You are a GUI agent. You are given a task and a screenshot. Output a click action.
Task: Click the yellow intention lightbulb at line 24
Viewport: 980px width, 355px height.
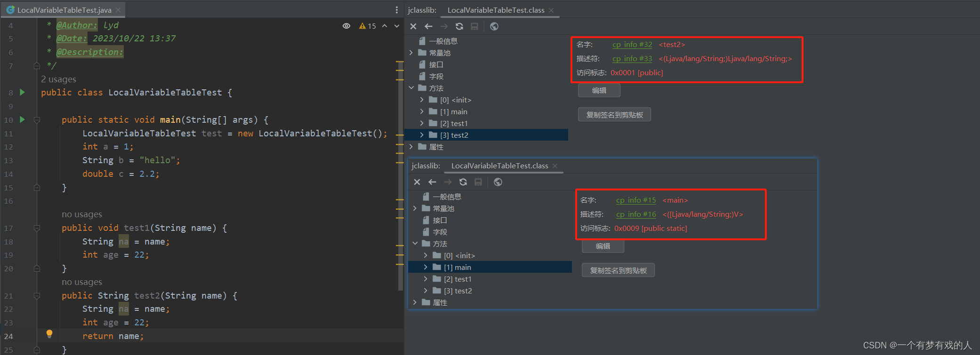tap(49, 334)
